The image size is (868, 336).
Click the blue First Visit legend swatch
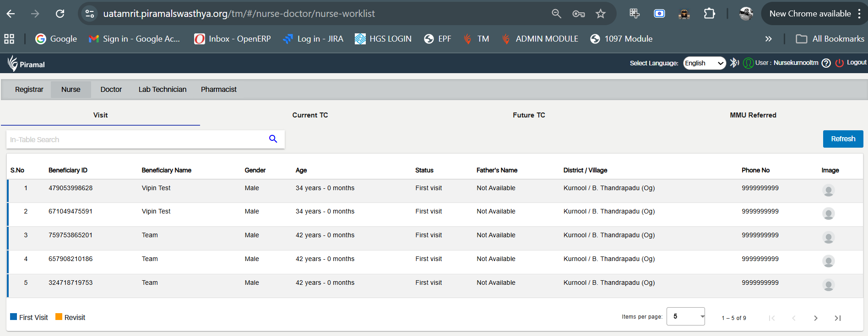(x=14, y=317)
